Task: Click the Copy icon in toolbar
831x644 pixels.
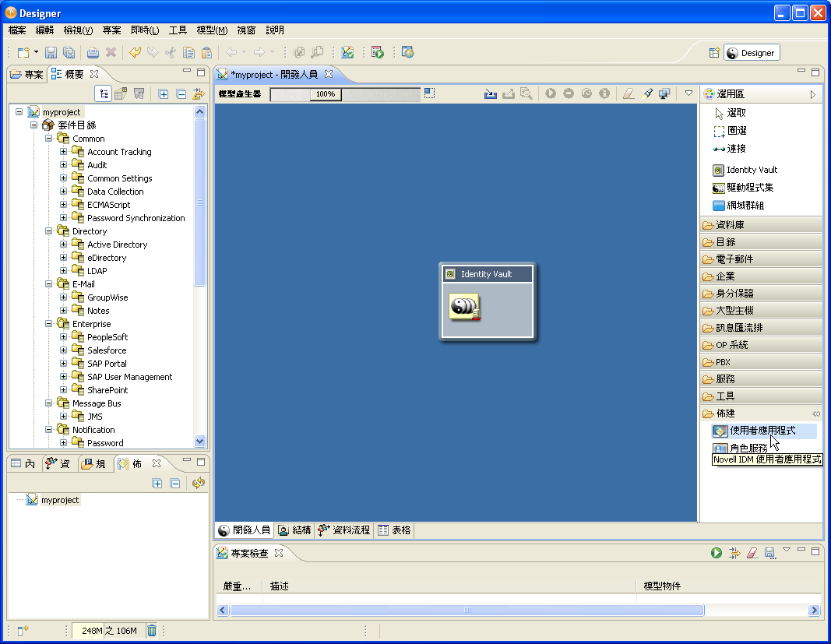Action: pyautogui.click(x=188, y=52)
